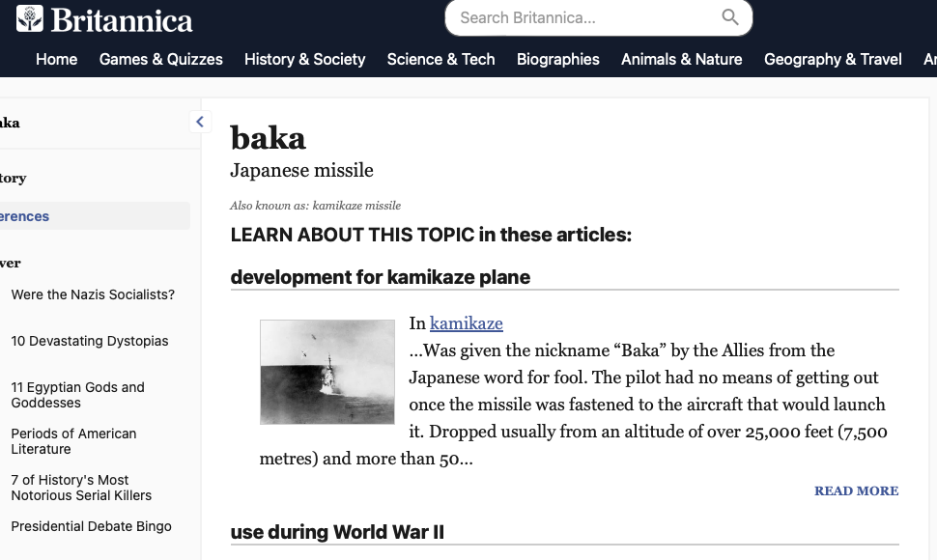Open the Home menu item

pyautogui.click(x=56, y=59)
